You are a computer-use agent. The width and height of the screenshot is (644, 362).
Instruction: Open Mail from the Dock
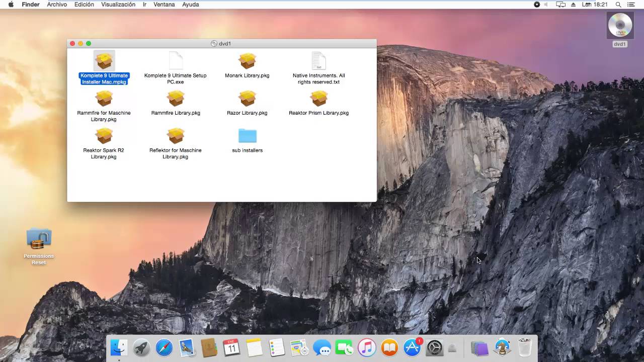[187, 347]
